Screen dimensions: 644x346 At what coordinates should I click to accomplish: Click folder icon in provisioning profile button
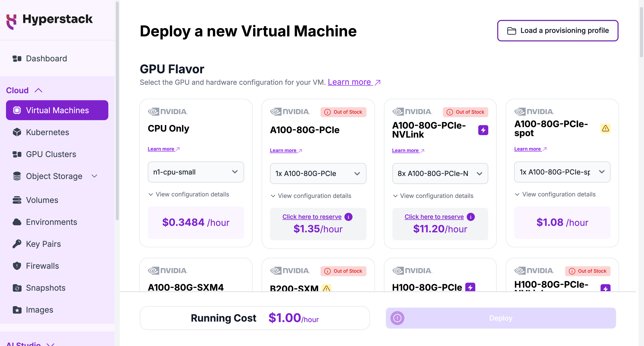511,31
